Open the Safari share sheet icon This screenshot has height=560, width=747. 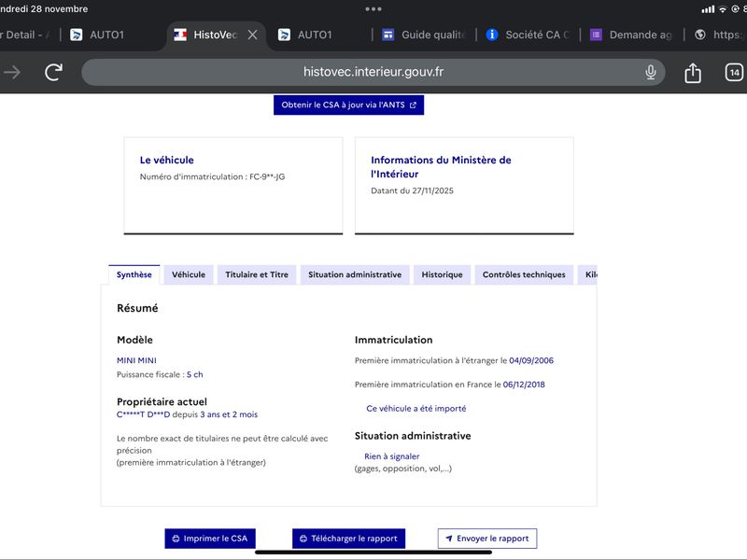pyautogui.click(x=693, y=73)
